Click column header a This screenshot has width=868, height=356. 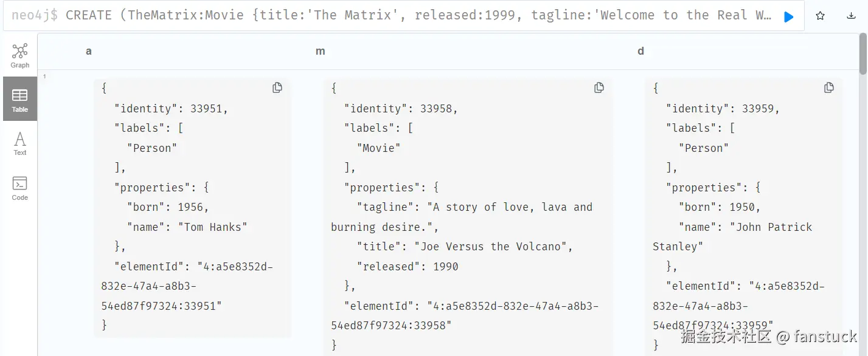89,51
